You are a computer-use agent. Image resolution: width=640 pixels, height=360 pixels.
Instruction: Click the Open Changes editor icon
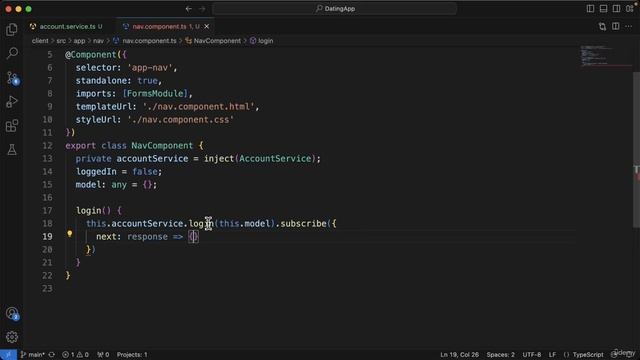pyautogui.click(x=602, y=27)
